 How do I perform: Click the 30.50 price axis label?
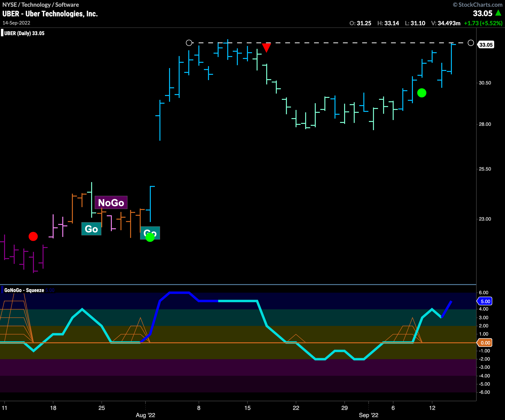(x=485, y=83)
